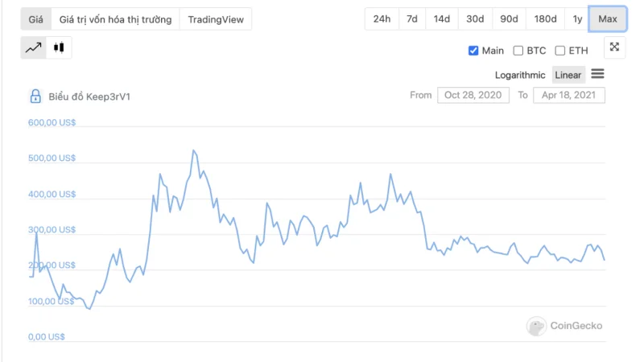Open the From date picker field
644x362 pixels.
[473, 95]
